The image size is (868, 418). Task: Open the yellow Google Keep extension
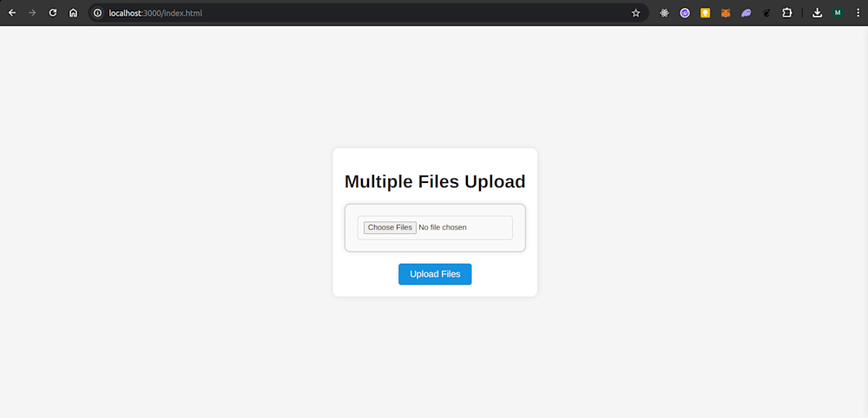click(x=706, y=13)
